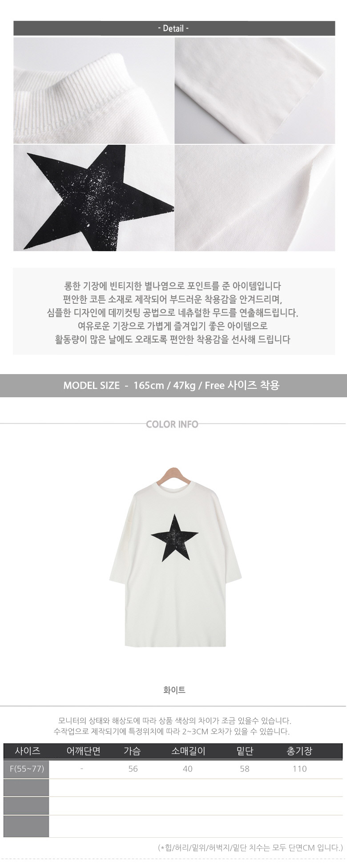
Task: Click the MODEL SIZE information banner
Action: point(173,385)
